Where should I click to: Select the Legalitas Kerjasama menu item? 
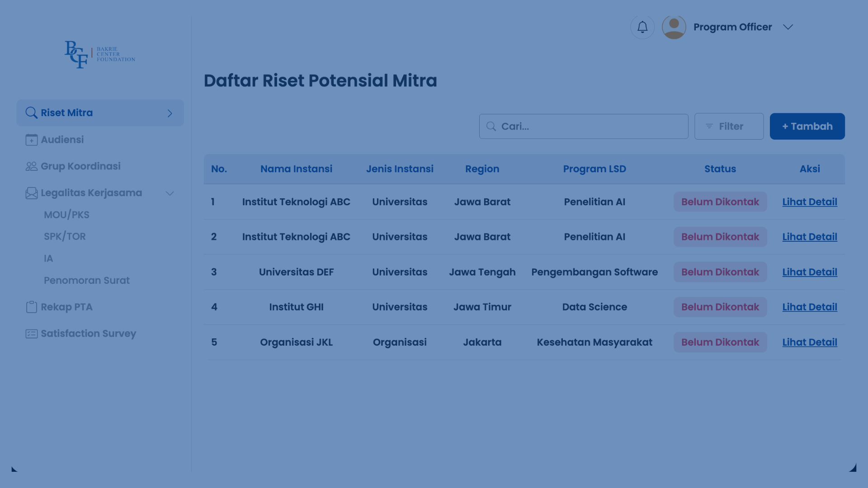(x=91, y=193)
